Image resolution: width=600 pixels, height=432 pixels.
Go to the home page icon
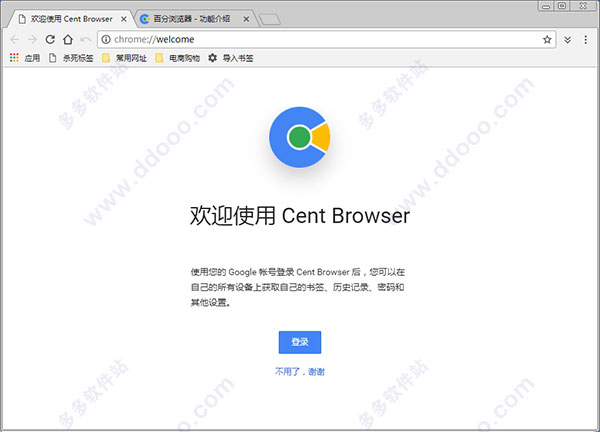(x=68, y=39)
